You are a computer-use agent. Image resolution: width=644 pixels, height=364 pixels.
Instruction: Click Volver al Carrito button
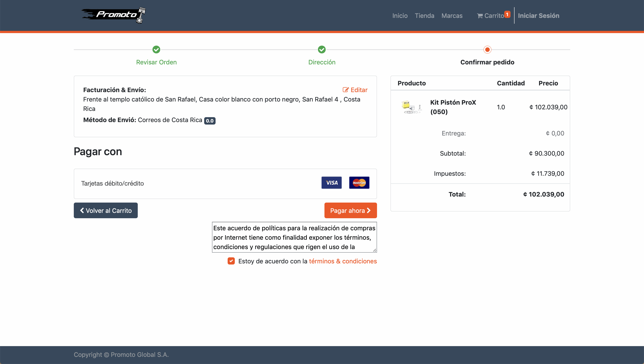tap(106, 210)
